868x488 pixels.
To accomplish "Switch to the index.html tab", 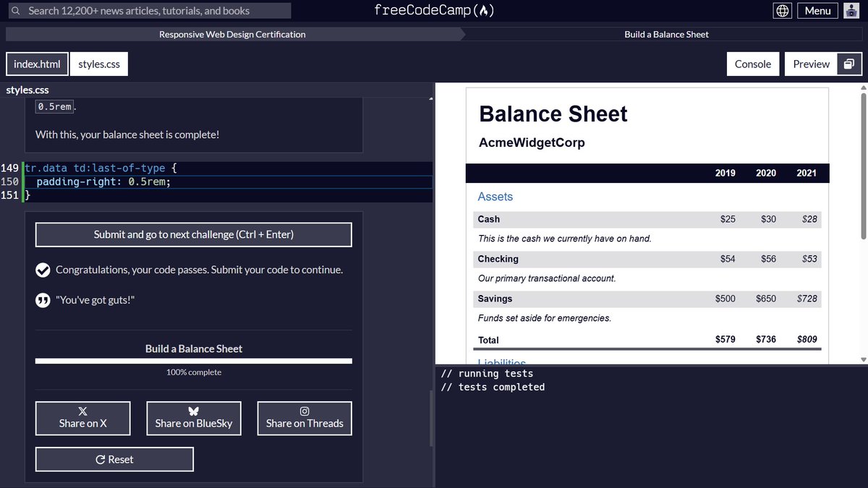I will [x=37, y=64].
